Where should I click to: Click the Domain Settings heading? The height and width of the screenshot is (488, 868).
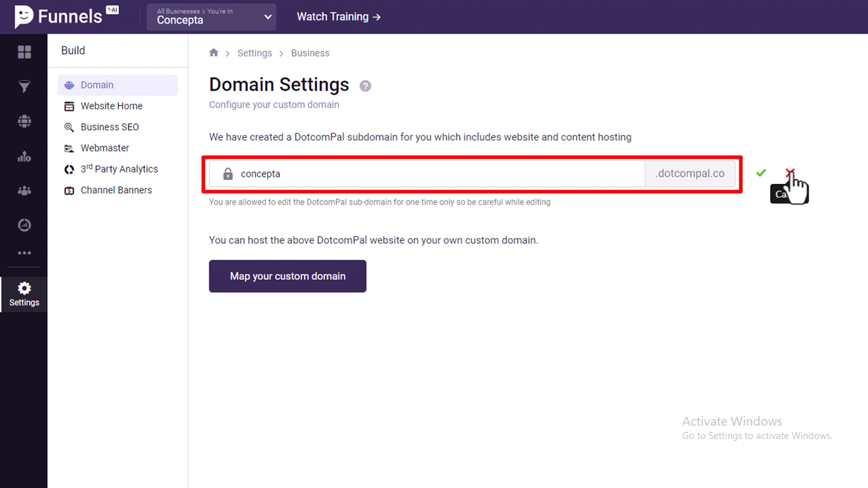click(x=279, y=85)
